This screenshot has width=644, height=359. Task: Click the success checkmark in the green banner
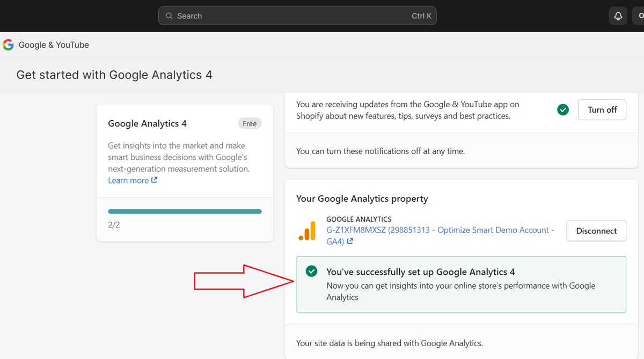(311, 272)
